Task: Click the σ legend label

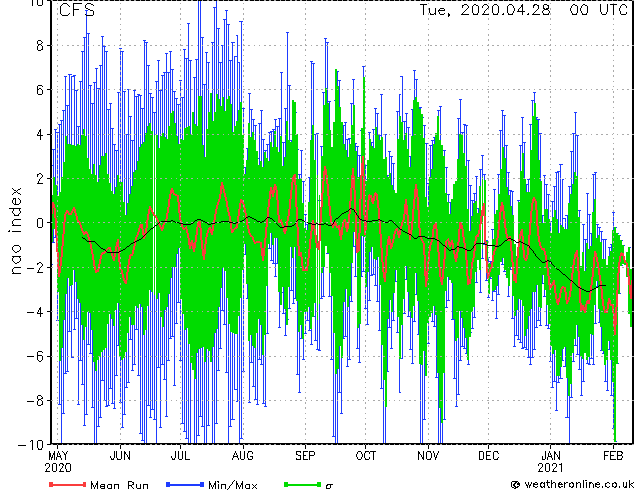Action: 329,486
